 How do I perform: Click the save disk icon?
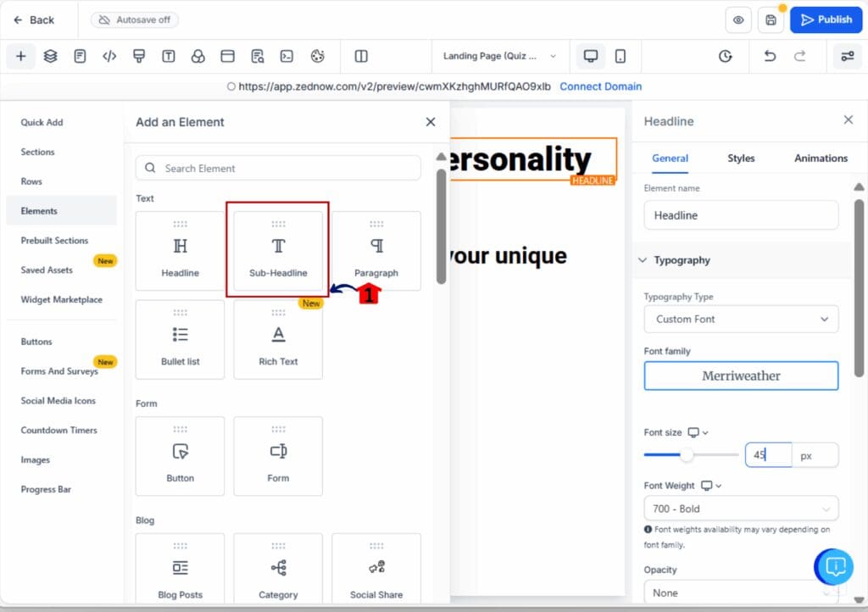click(771, 19)
